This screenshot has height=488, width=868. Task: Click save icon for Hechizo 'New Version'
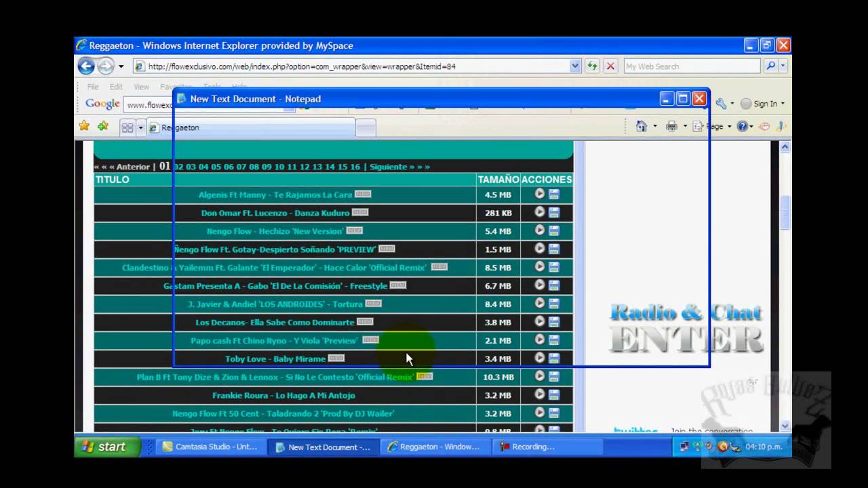pyautogui.click(x=554, y=231)
